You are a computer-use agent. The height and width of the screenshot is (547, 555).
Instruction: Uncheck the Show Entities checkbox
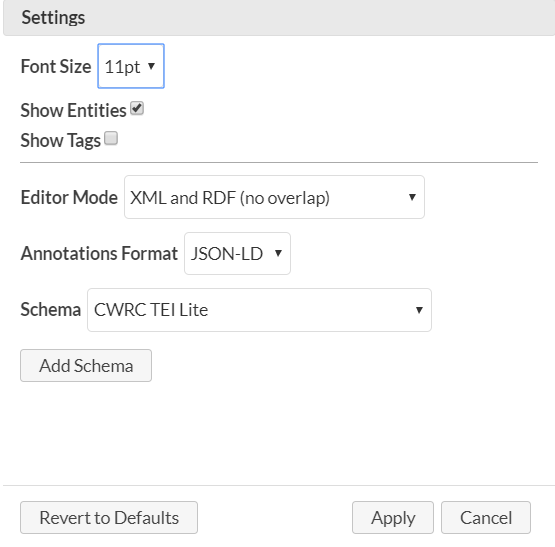click(x=137, y=108)
